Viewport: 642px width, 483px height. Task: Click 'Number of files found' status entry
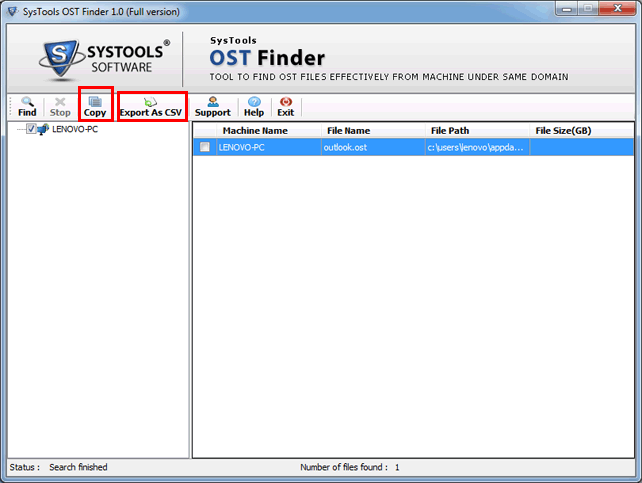(x=350, y=467)
